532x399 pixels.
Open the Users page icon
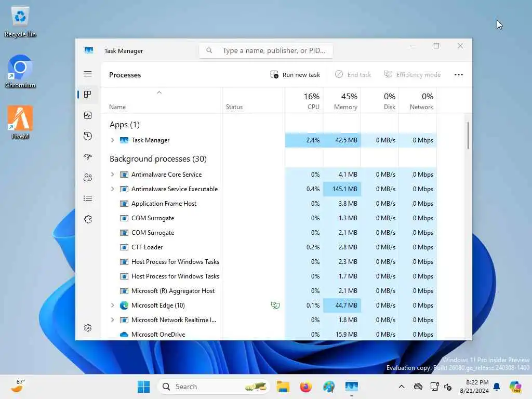tap(88, 178)
